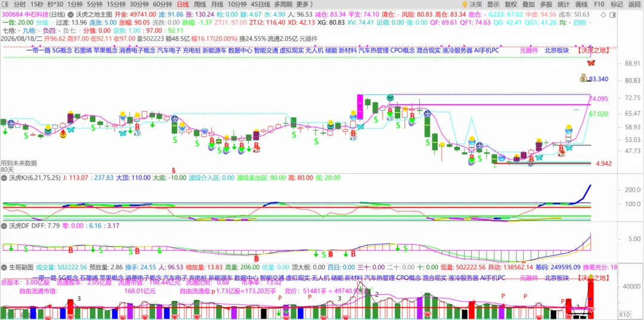Switch to the 分时 chart tab
Image resolution: width=644 pixels, height=320 pixels.
pos(19,5)
